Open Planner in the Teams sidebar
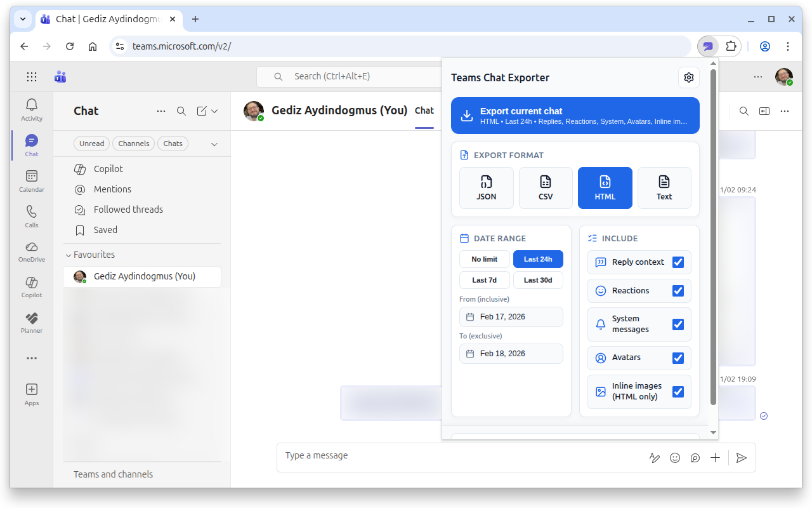 click(32, 323)
